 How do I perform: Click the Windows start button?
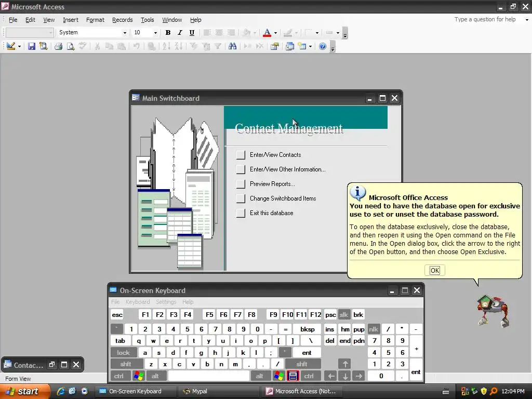[25, 391]
